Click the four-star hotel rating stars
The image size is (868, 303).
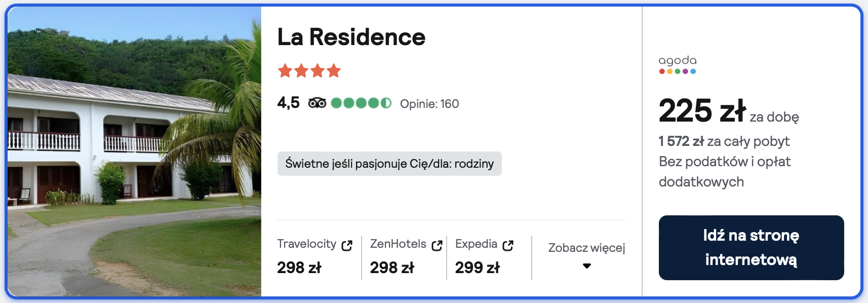pyautogui.click(x=309, y=71)
